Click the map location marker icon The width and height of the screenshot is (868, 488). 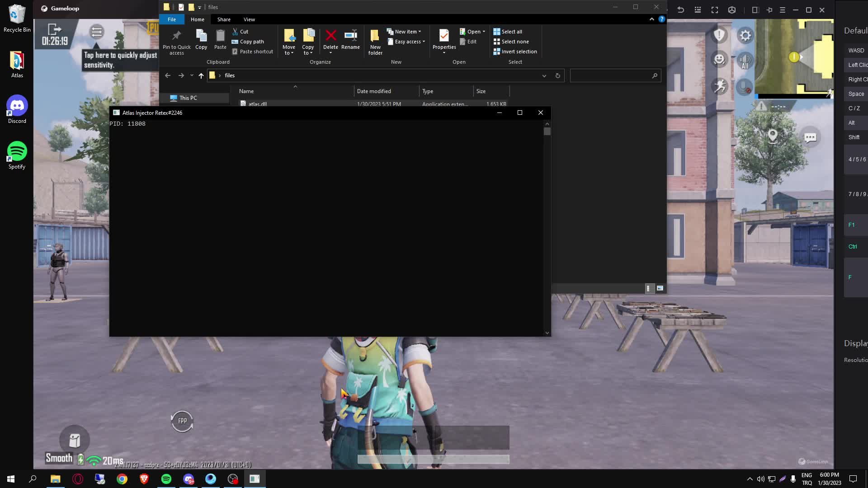pos(773,136)
